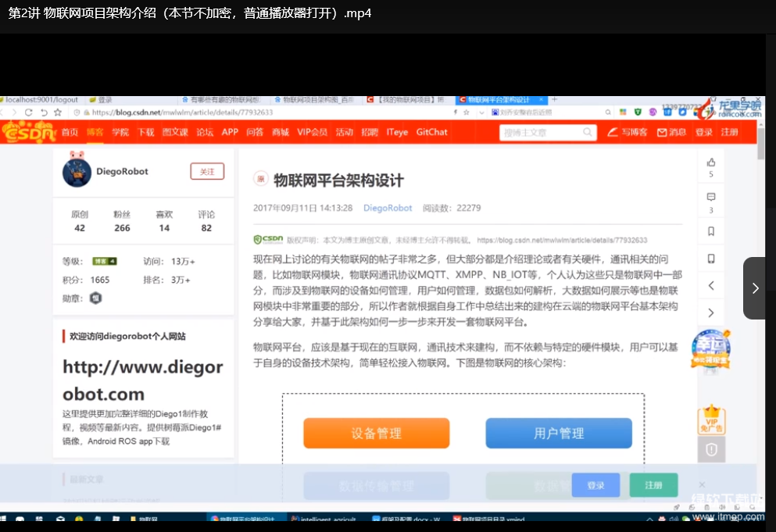Screen dimensions: 776x532
Task: Click the thumbs-up like icon
Action: click(710, 162)
